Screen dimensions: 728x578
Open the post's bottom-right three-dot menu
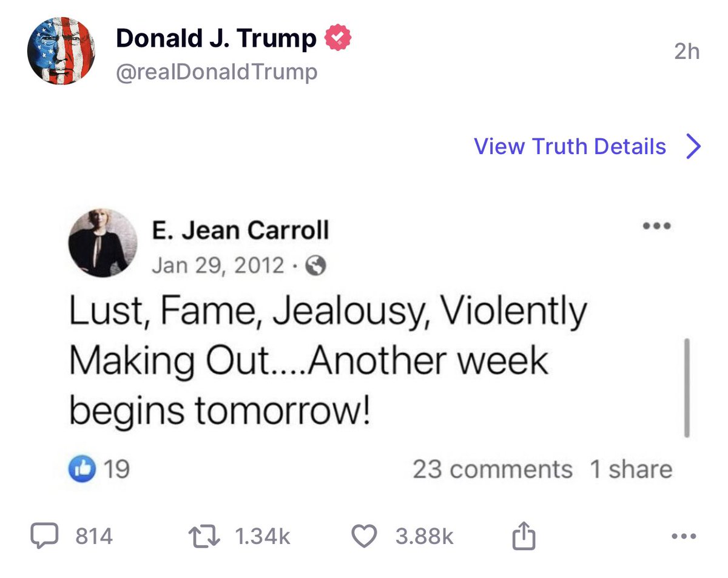pyautogui.click(x=685, y=536)
